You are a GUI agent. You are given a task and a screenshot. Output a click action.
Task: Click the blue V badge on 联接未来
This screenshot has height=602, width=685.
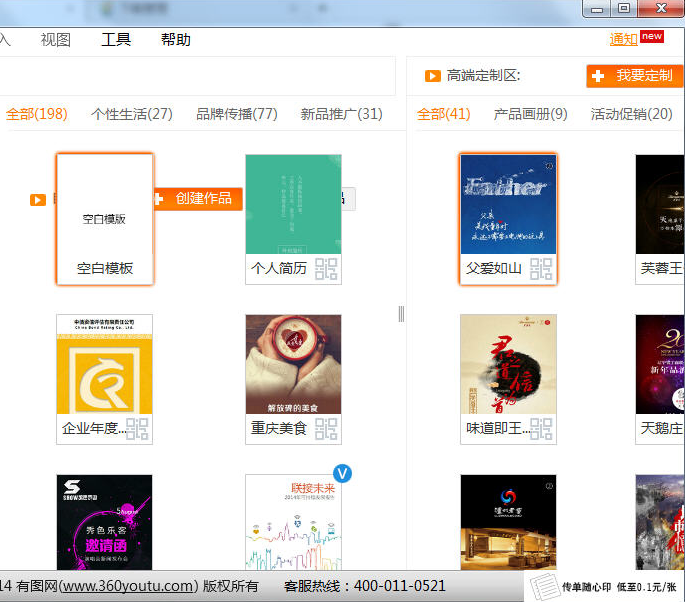(342, 474)
